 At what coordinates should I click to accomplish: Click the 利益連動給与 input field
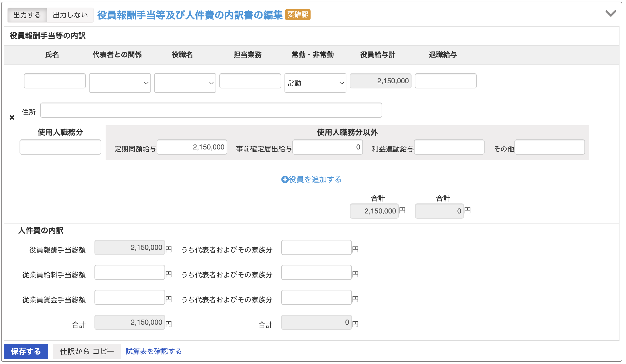click(x=449, y=147)
